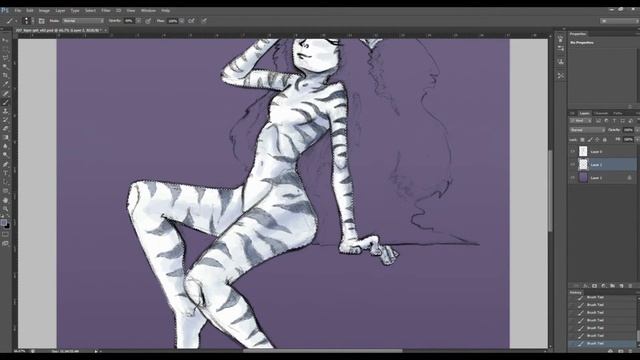This screenshot has height=360, width=640.
Task: Select the Blur tool
Action: coord(5,146)
